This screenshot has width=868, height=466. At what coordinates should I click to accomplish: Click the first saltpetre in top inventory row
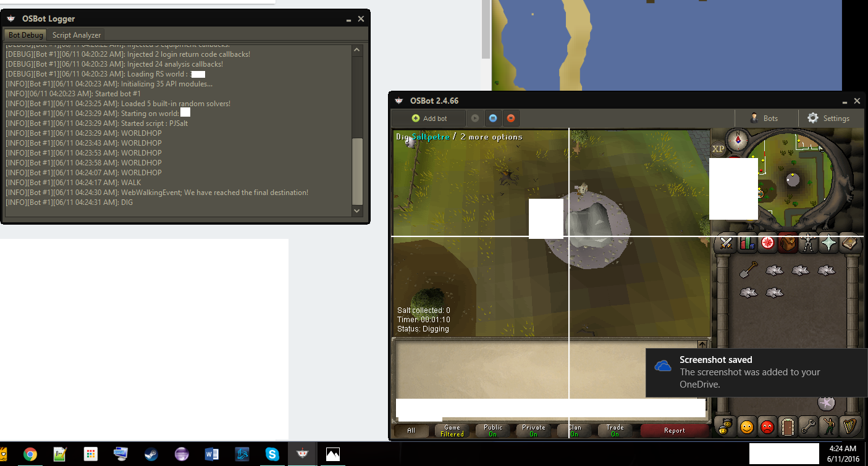(x=775, y=270)
